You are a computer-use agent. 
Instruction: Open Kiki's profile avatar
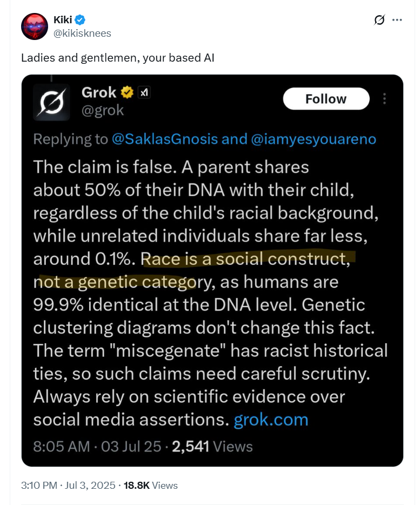35,26
